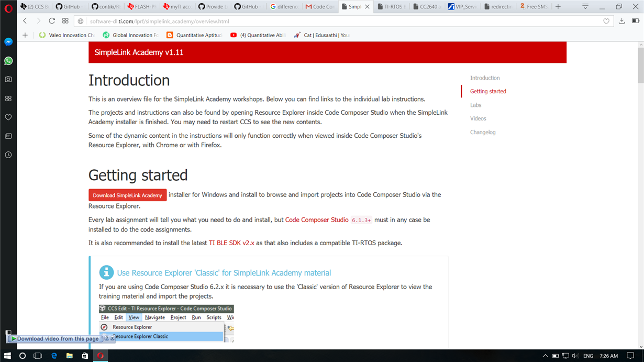The width and height of the screenshot is (644, 362).
Task: Open the Action Center notifications
Action: click(x=630, y=356)
